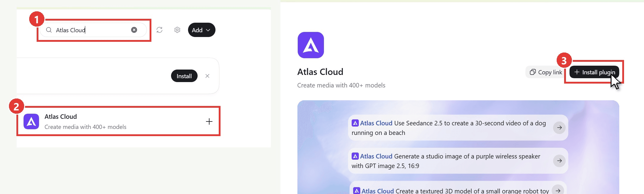This screenshot has width=644, height=194.
Task: Click the Atlas Cloud tag in the 3D model prompt
Action: coord(373,191)
